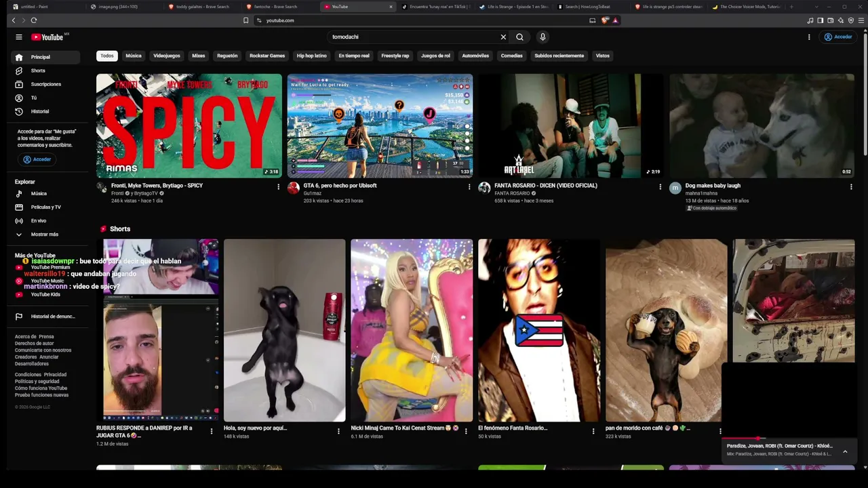Filter feed by the Música chip
The height and width of the screenshot is (488, 868).
point(134,56)
